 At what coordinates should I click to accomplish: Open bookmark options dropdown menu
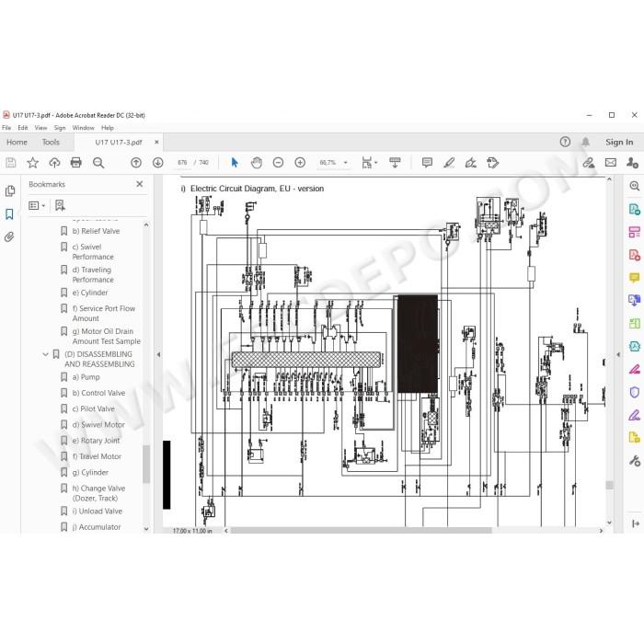(37, 205)
